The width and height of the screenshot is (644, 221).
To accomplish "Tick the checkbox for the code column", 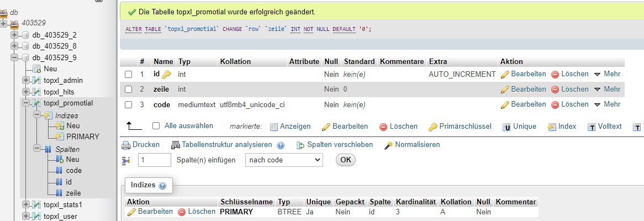I will click(x=129, y=104).
